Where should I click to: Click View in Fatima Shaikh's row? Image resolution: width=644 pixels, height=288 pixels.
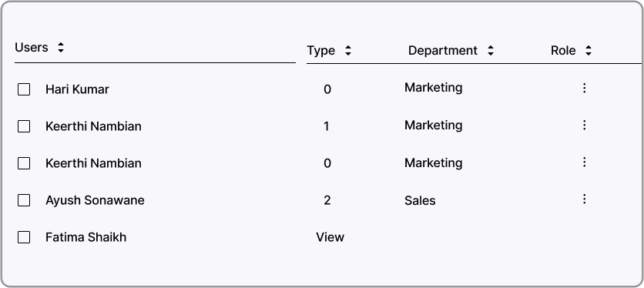click(330, 237)
